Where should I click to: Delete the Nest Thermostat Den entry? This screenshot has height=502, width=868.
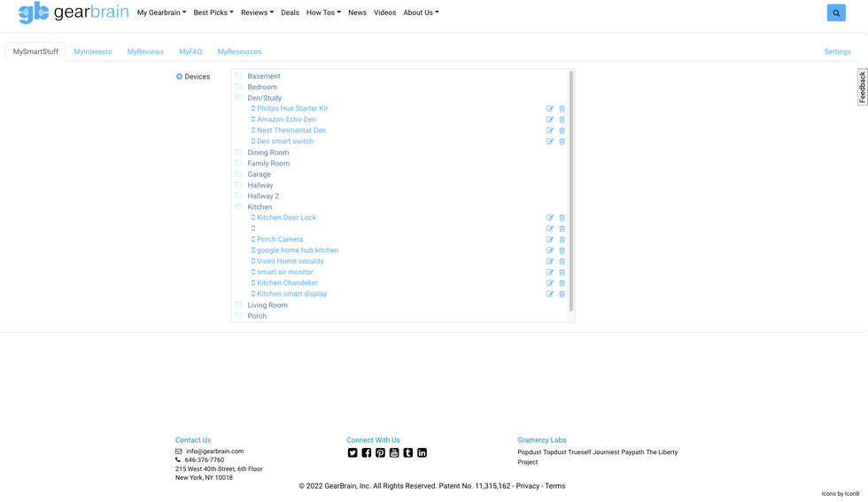point(562,131)
